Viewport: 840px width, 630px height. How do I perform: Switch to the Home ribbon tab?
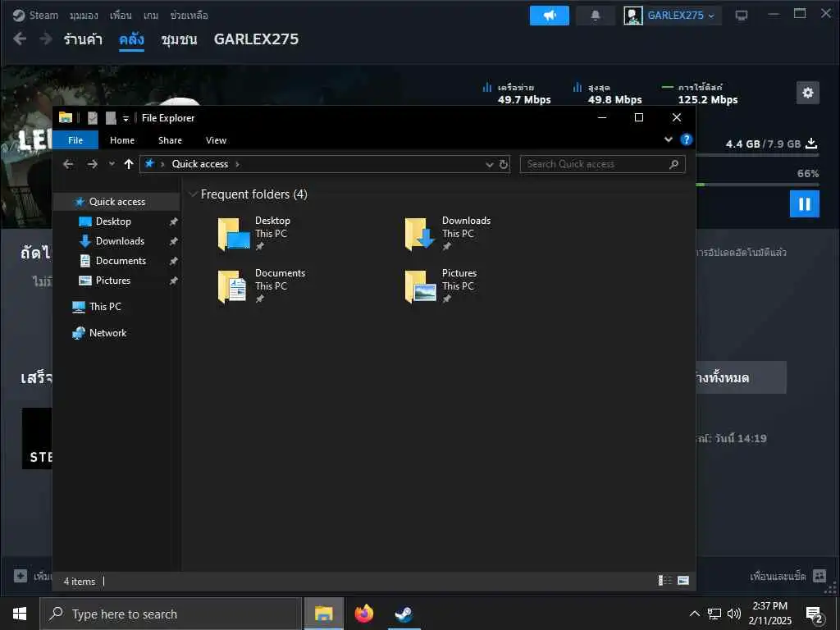pos(122,140)
